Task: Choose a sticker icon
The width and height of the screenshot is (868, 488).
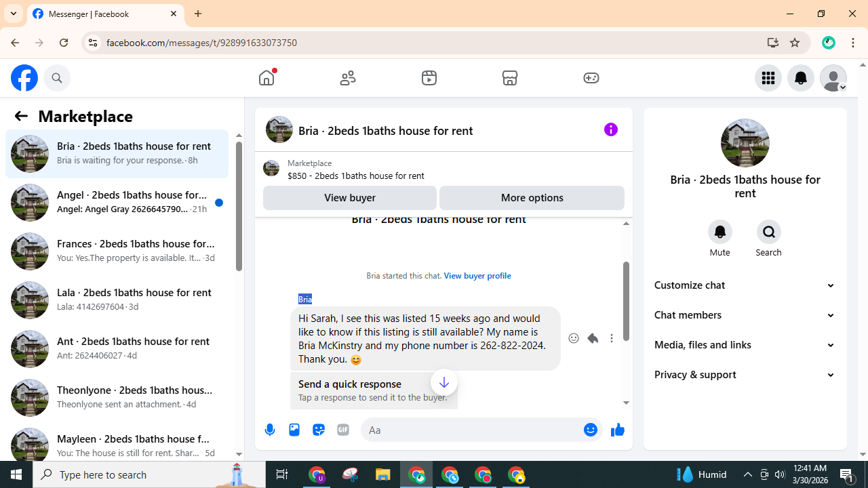Action: [319, 430]
